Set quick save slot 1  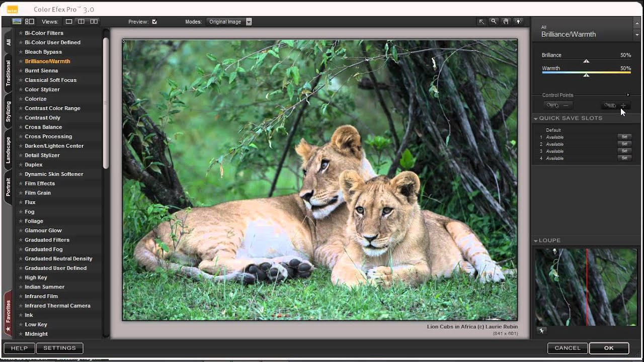624,137
